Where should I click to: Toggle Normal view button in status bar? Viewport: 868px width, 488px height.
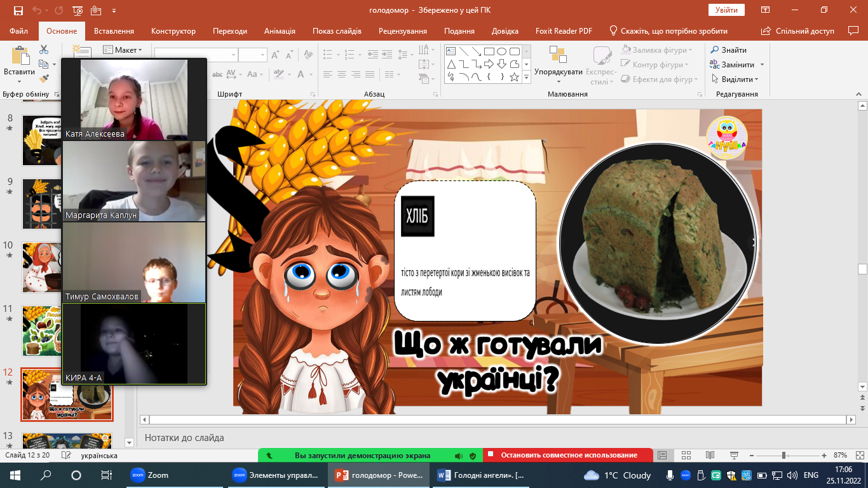coord(661,456)
